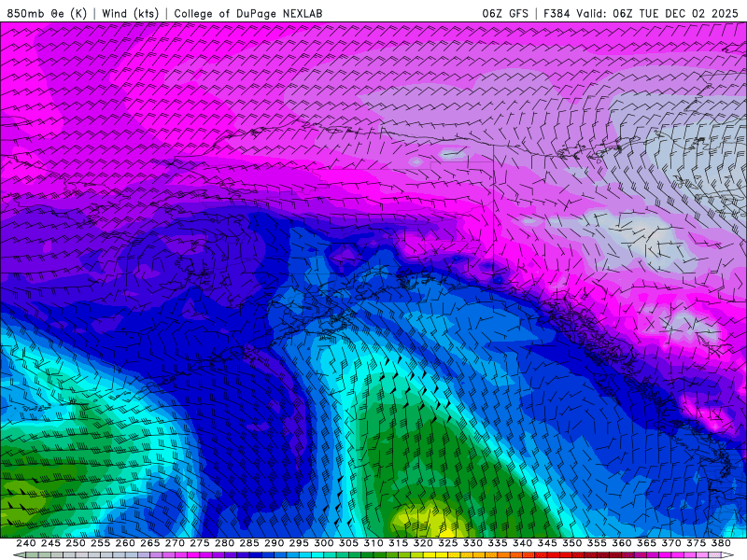Click the 250 value on the color scale
Viewport: 747px width, 560px height.
point(76,543)
